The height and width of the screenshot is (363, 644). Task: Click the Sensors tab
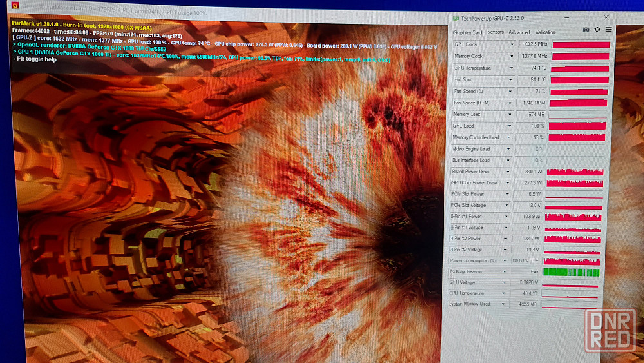[x=495, y=32]
